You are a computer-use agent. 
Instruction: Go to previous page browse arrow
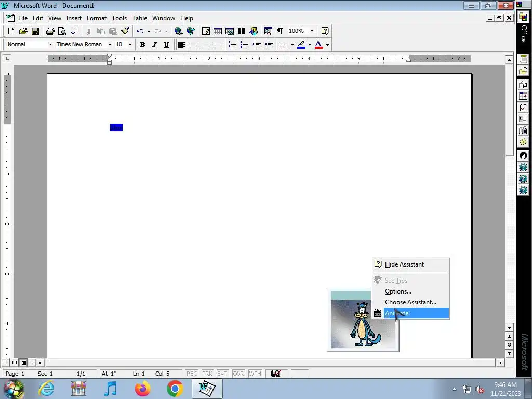click(x=509, y=336)
